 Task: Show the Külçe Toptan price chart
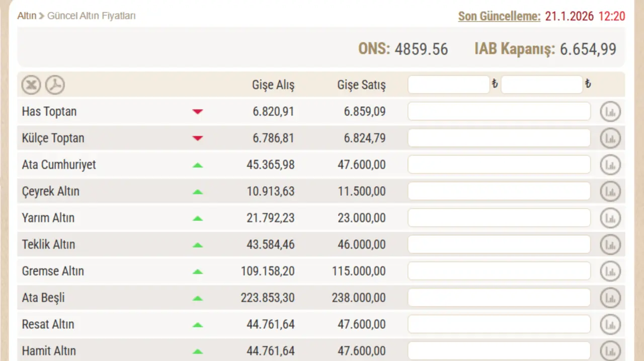click(x=610, y=138)
